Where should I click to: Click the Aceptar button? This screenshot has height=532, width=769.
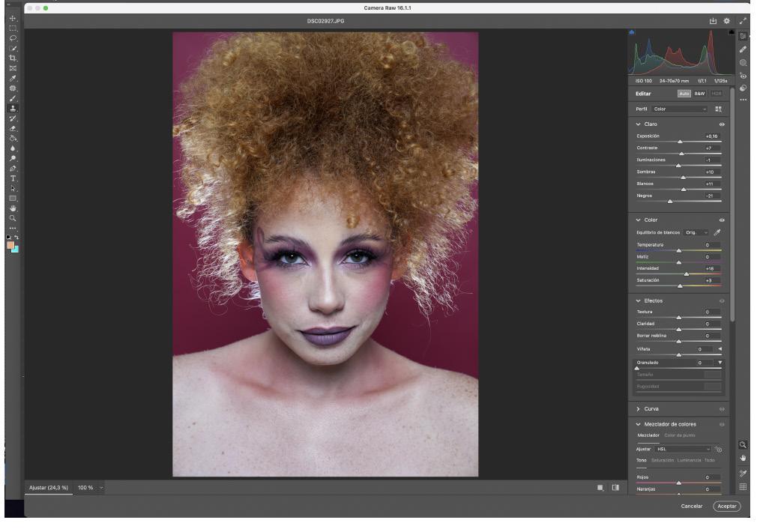tap(727, 507)
